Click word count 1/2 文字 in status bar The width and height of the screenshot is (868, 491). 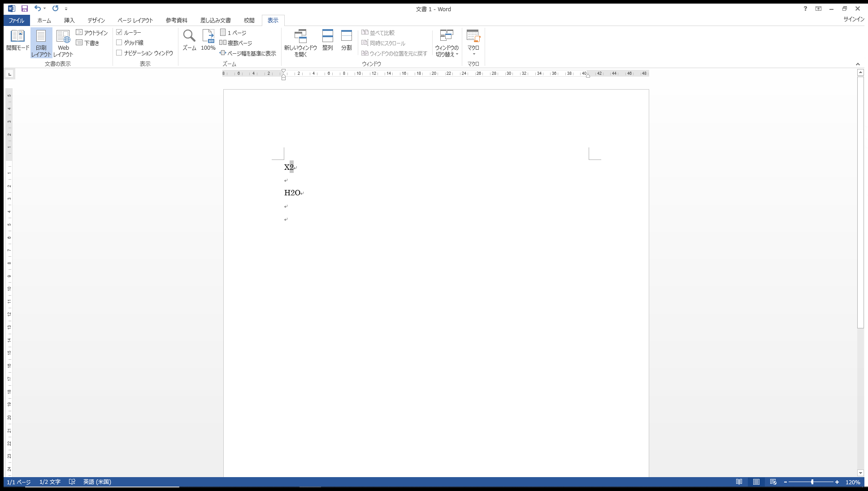(50, 482)
